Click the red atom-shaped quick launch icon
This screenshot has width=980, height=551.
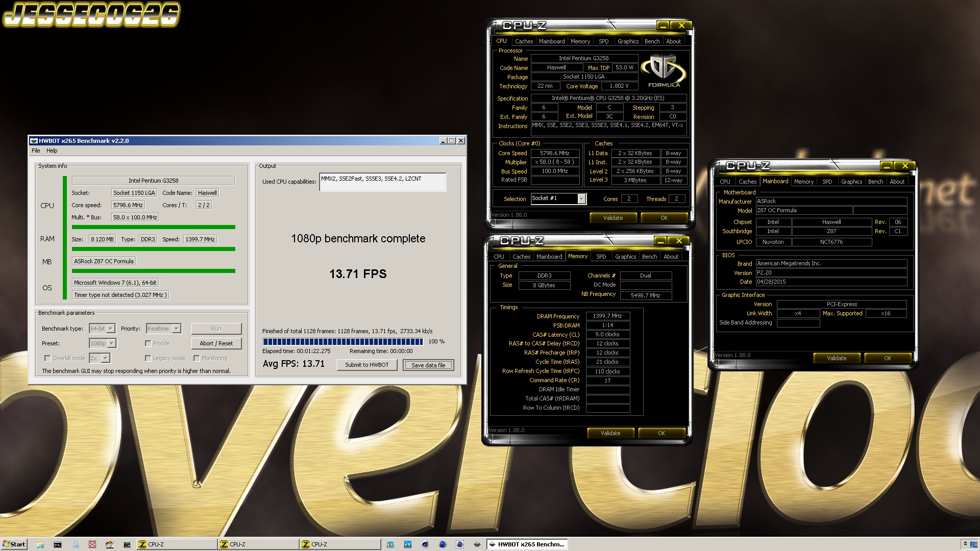[92, 544]
